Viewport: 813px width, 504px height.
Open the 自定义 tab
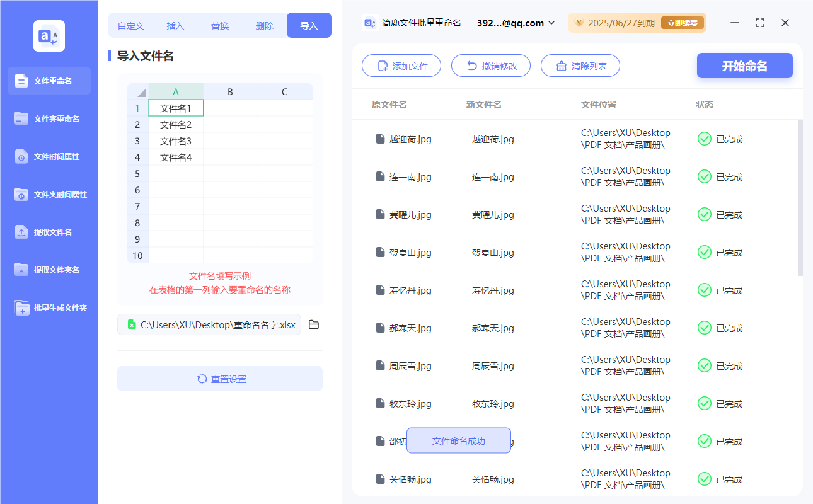131,25
